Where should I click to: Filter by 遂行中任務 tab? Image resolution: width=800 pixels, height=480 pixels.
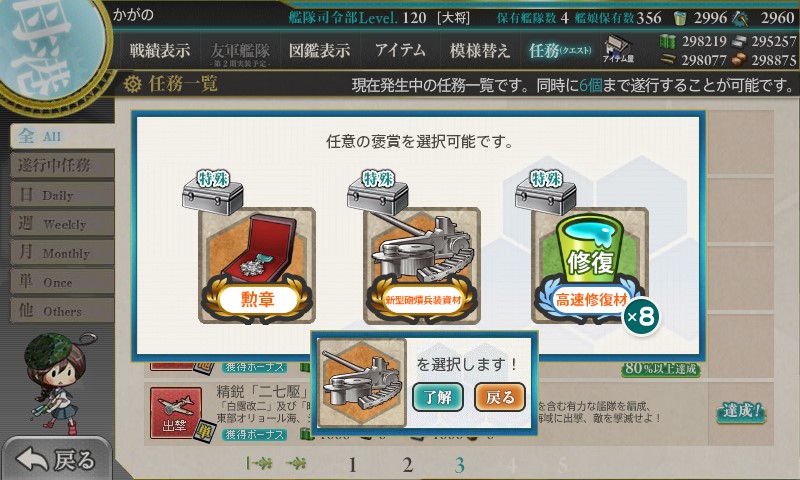tap(62, 165)
